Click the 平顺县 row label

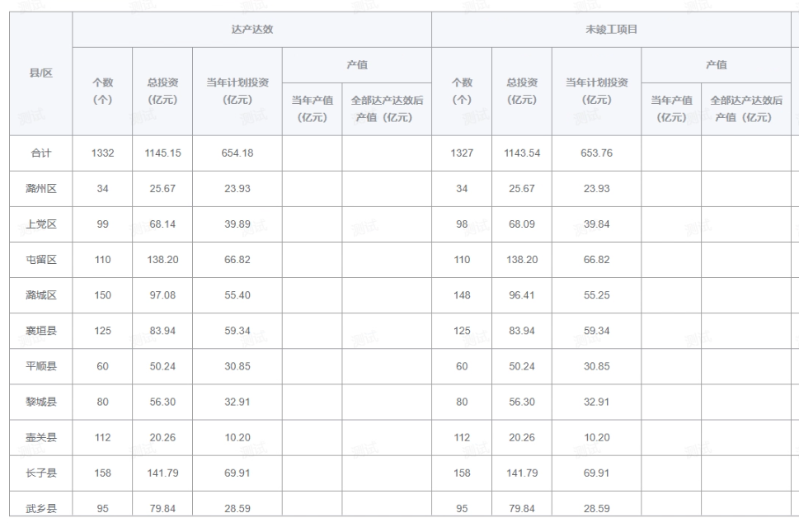coord(40,366)
